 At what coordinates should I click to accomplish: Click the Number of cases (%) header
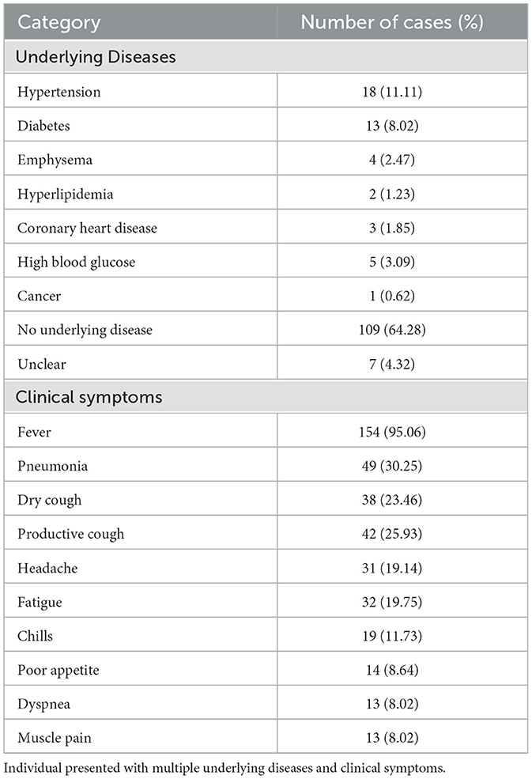(x=391, y=21)
